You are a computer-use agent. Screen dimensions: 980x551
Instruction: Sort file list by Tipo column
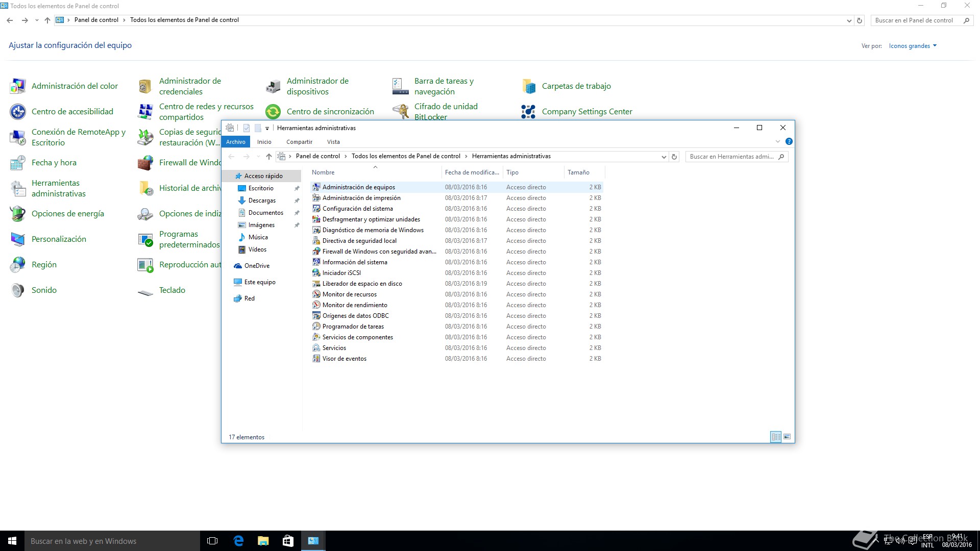pyautogui.click(x=533, y=172)
